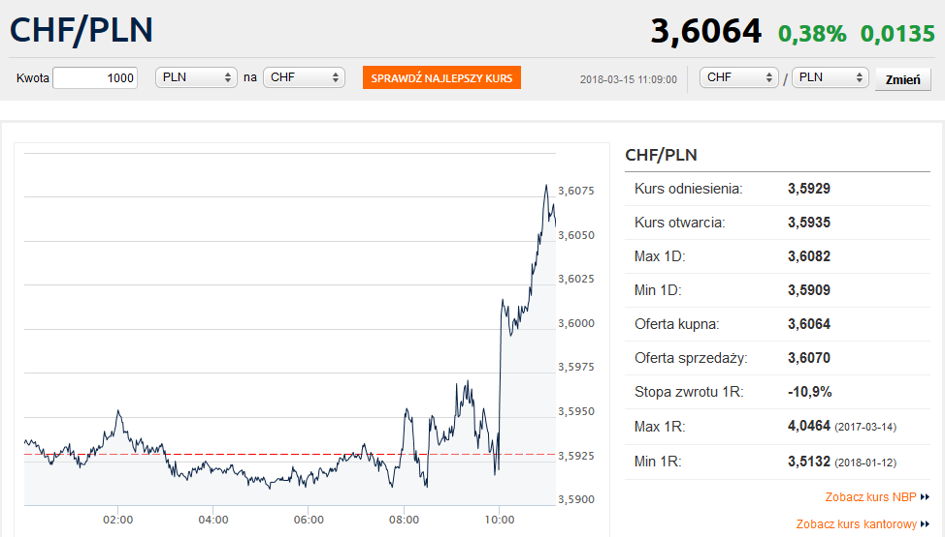Screen dimensions: 945x537
Task: Click Stopa zwrotu 1R value -10,9%
Action: point(809,392)
